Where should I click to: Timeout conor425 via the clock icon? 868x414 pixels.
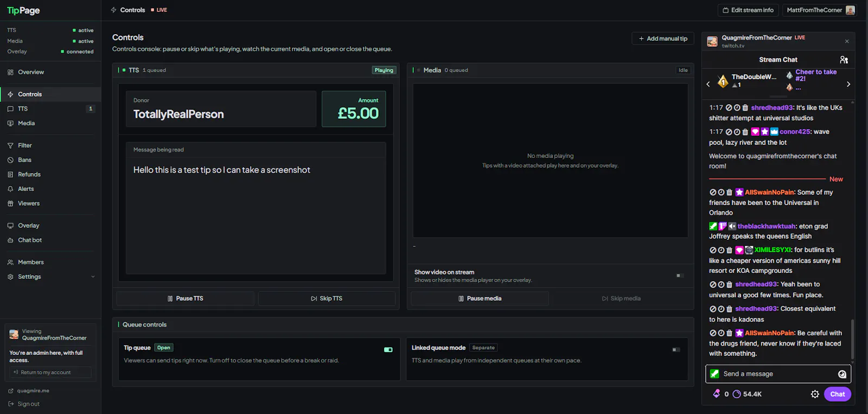pos(737,132)
